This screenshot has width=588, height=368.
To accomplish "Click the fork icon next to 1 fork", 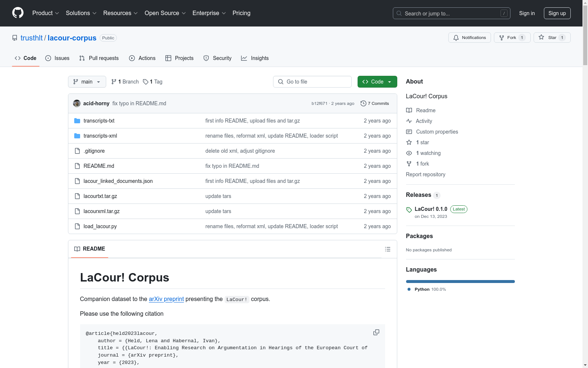I will click(409, 164).
